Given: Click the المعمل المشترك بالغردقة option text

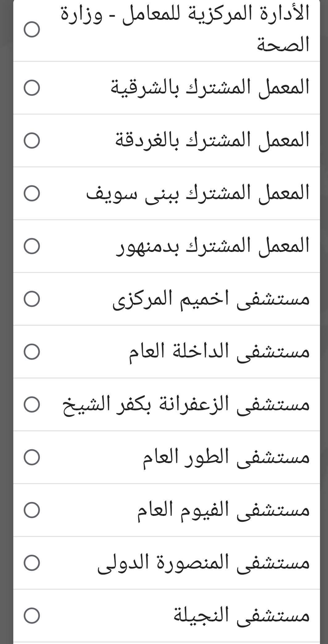Looking at the screenshot, I should coord(212,140).
